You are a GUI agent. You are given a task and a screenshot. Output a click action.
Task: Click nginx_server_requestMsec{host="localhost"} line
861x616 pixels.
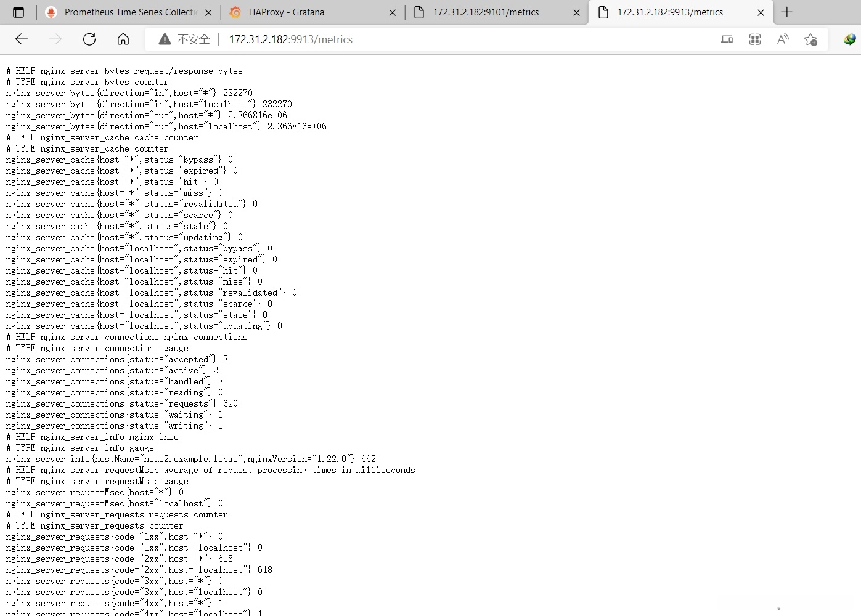[x=115, y=503]
